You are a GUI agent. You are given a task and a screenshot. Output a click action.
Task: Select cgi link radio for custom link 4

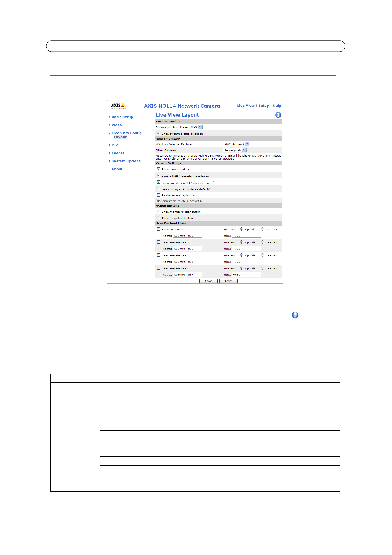(242, 268)
